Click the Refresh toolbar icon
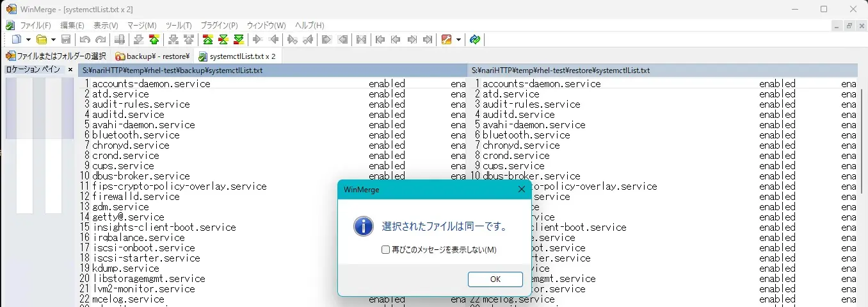This screenshot has width=868, height=307. coord(475,40)
